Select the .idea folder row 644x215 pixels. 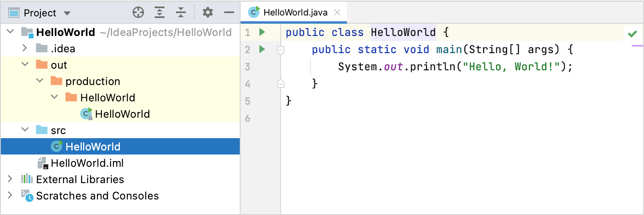(x=120, y=49)
